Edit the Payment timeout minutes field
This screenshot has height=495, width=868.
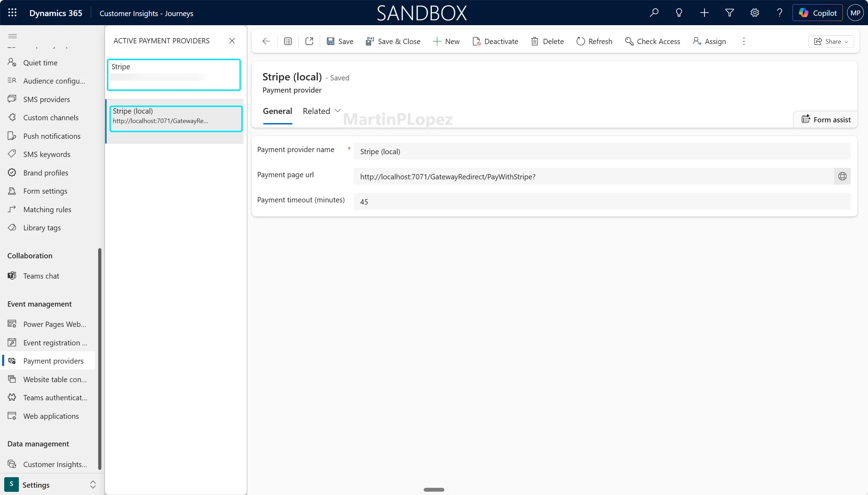[602, 202]
